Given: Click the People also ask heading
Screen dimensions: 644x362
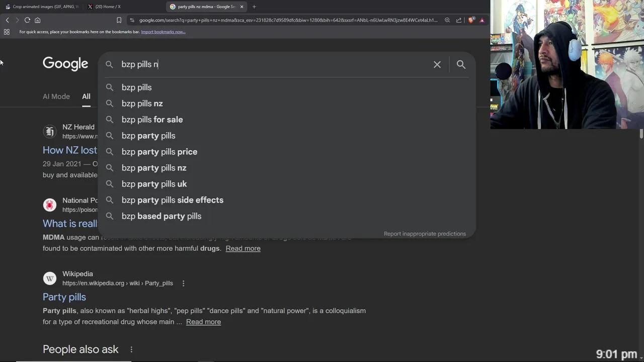Looking at the screenshot, I should click(80, 349).
